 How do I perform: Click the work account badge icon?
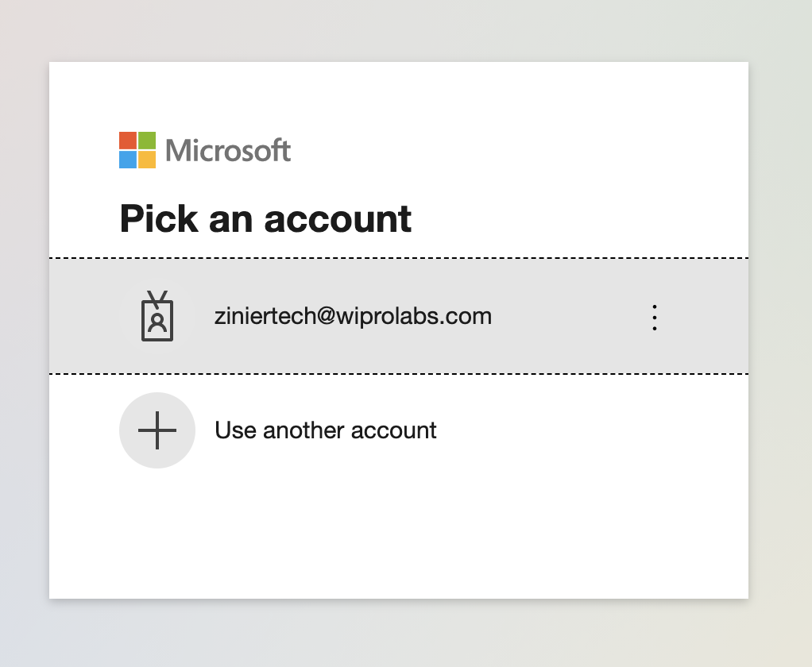point(157,316)
